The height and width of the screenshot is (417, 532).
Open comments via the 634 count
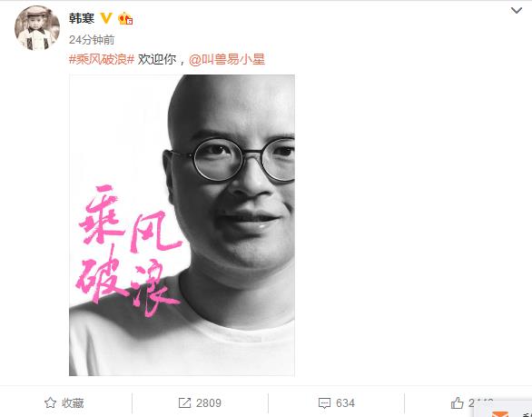click(x=345, y=403)
